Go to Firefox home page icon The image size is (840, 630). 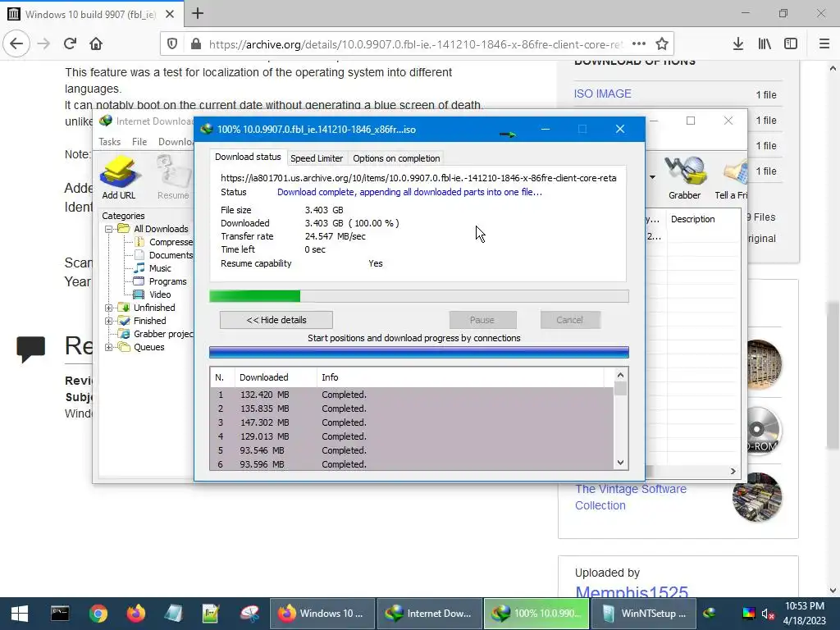point(96,44)
